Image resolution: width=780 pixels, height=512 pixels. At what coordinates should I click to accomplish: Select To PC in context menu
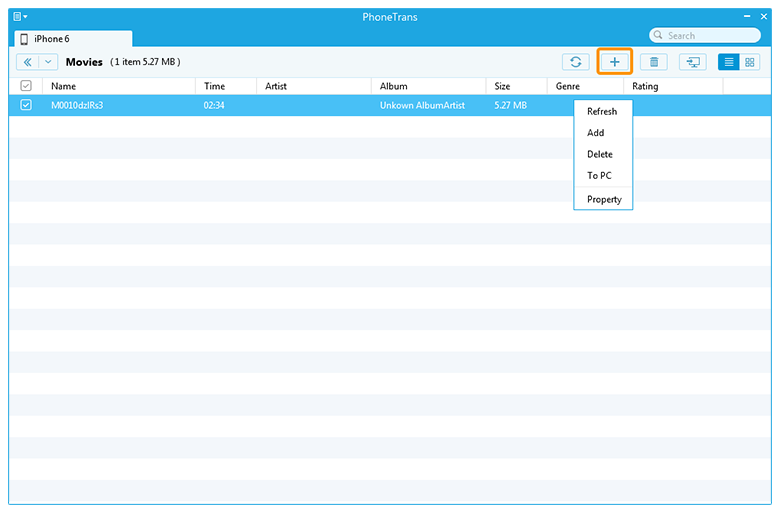[599, 176]
